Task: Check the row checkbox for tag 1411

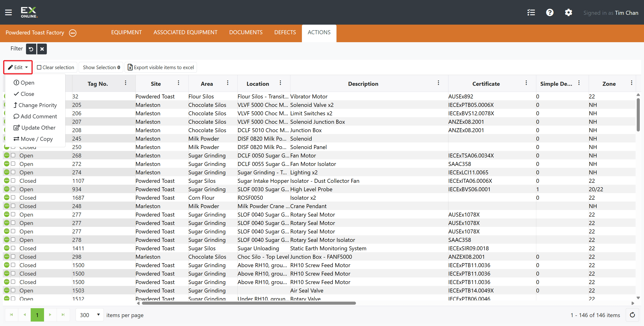Action: pos(13,248)
